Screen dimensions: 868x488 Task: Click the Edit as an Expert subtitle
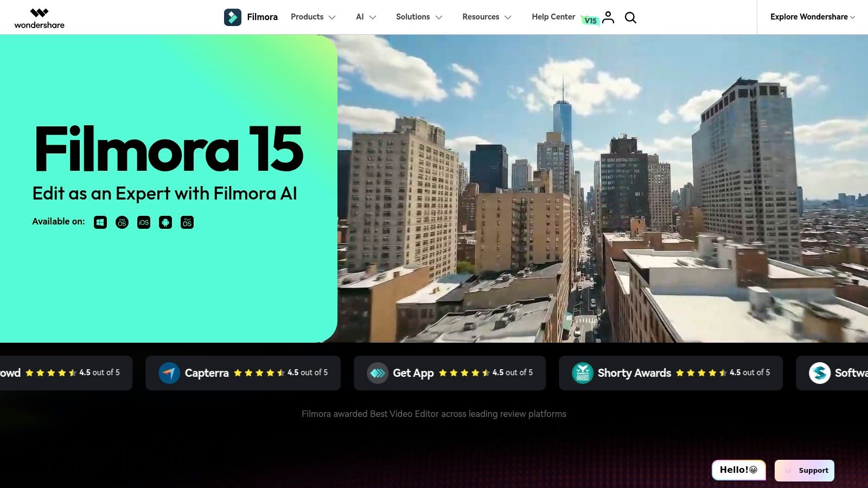click(164, 194)
